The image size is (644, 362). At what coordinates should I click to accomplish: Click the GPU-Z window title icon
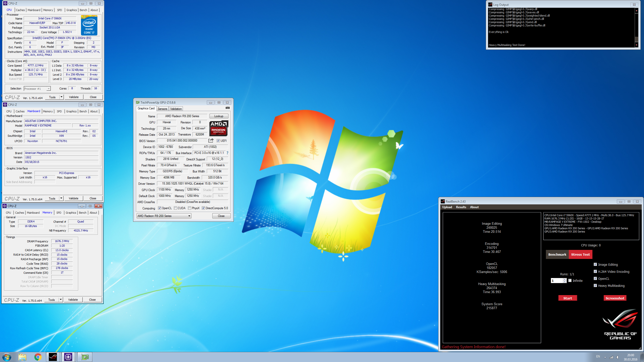click(138, 102)
